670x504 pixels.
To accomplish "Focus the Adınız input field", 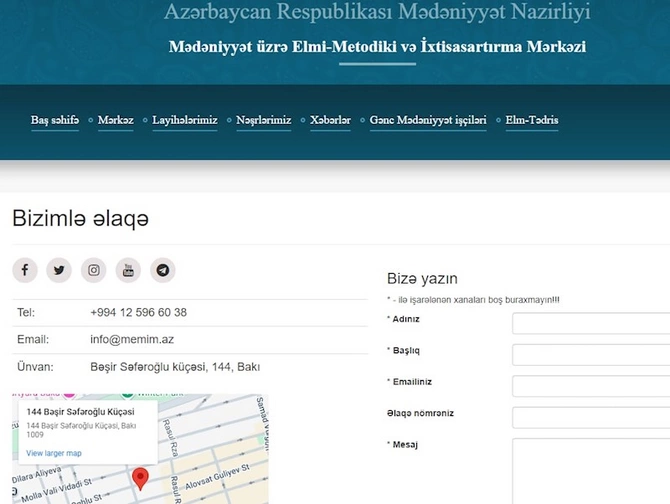I will [591, 323].
